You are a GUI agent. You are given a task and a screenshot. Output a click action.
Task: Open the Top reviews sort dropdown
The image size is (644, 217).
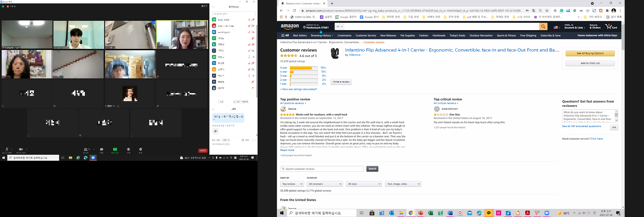point(292,184)
